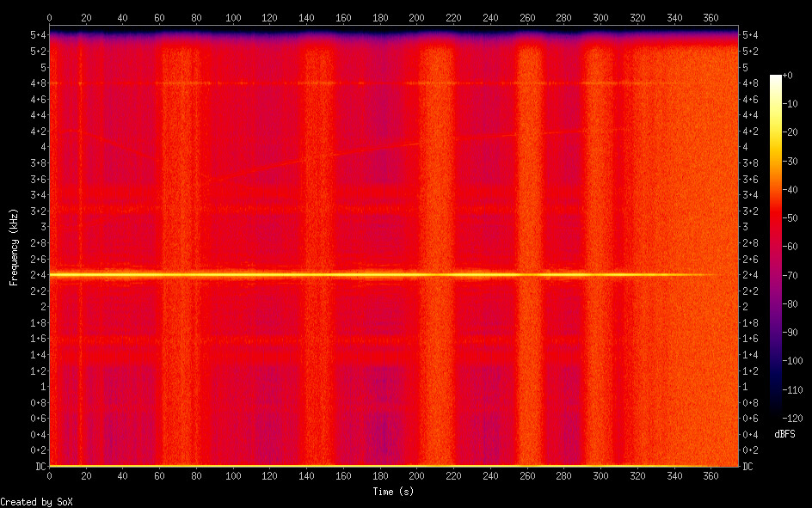Click the color scale bar's bright top end
Viewport: 812px width, 508px height.
coord(777,79)
